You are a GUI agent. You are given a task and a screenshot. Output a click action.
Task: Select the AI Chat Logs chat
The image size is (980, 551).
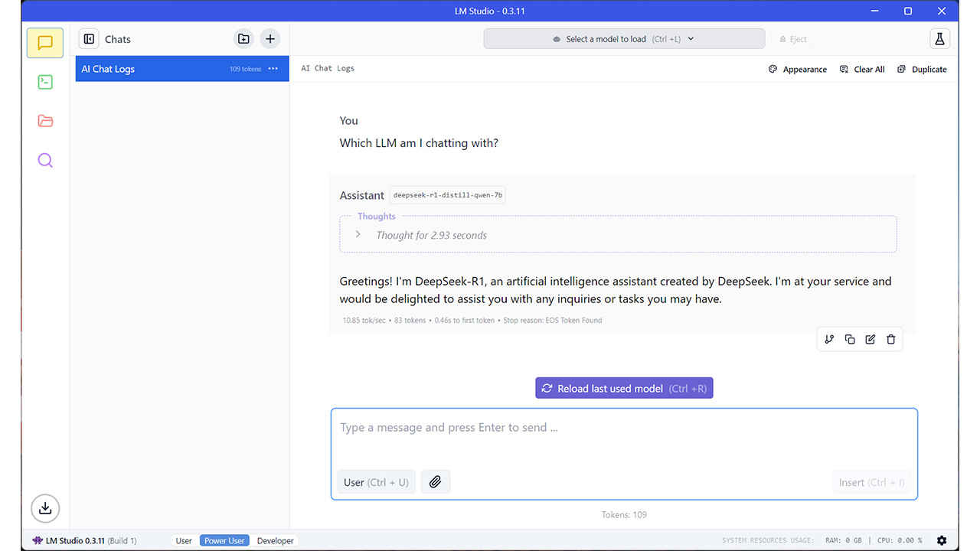182,69
